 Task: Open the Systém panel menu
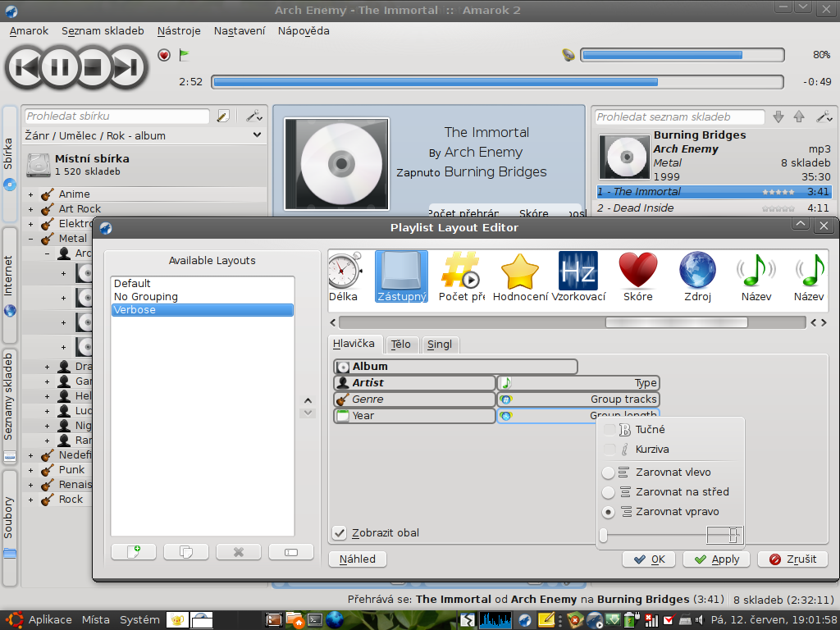pyautogui.click(x=139, y=620)
